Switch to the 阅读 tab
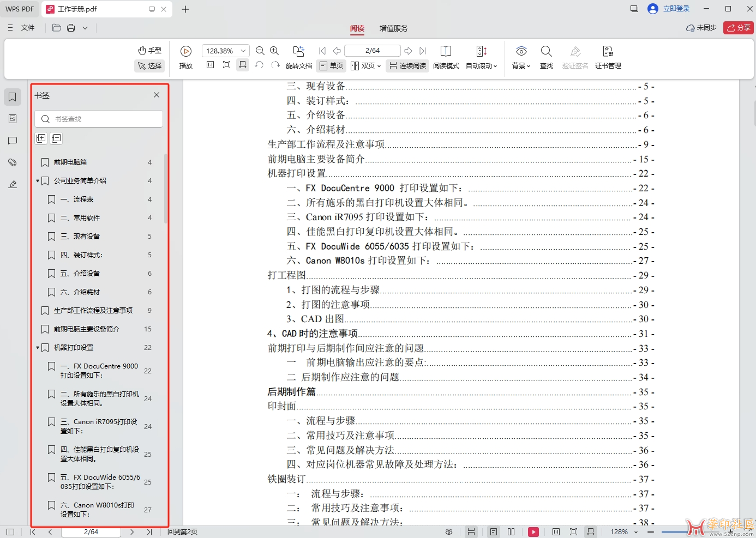This screenshot has width=756, height=538. click(357, 28)
